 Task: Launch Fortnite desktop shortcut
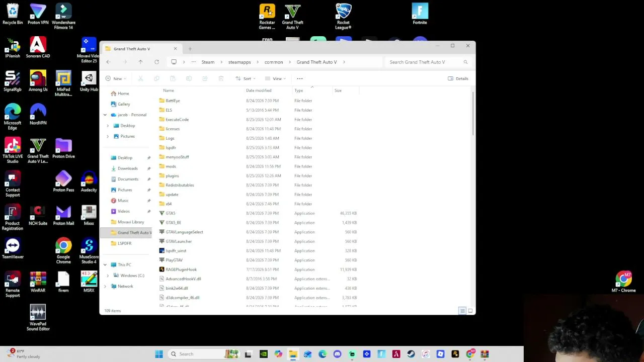420,14
